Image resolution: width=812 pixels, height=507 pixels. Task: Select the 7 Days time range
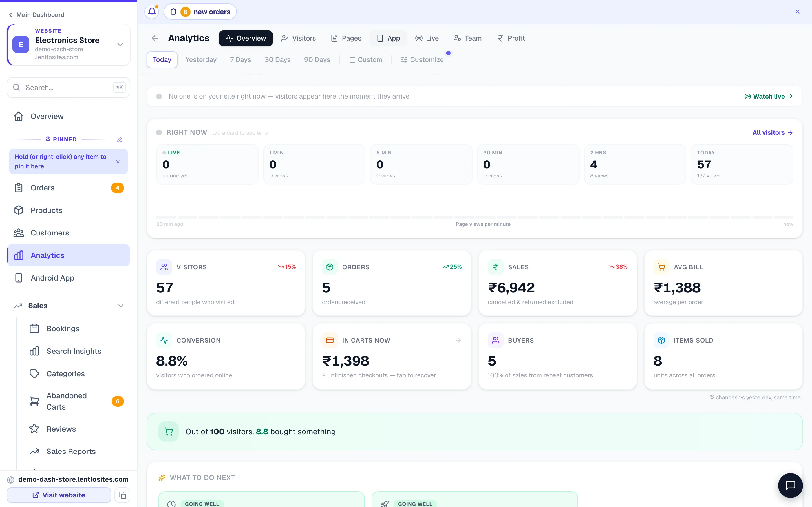coord(240,60)
